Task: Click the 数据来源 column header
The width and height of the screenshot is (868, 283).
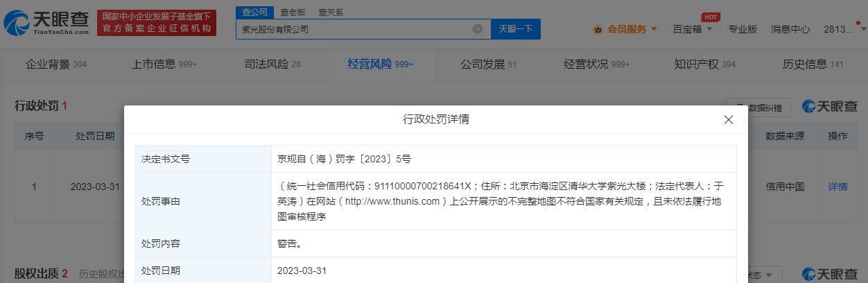Action: point(785,136)
